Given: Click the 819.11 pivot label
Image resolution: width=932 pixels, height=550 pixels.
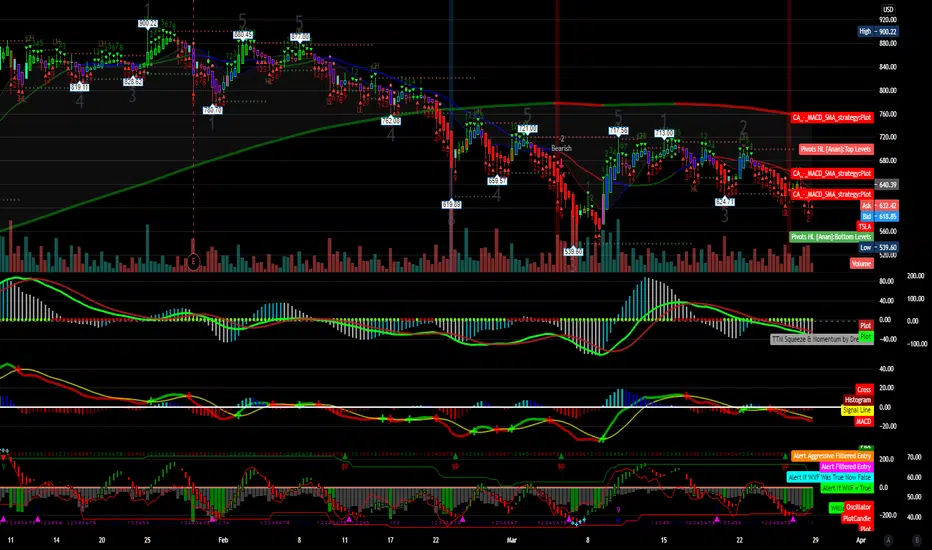Looking at the screenshot, I should (x=79, y=87).
